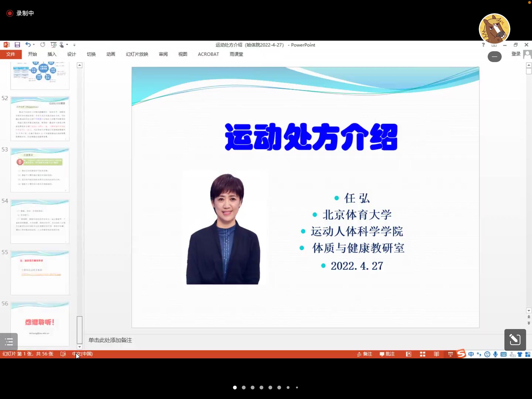Click the PowerPoint app logo icon
Screen dimensions: 532x399
pos(7,45)
